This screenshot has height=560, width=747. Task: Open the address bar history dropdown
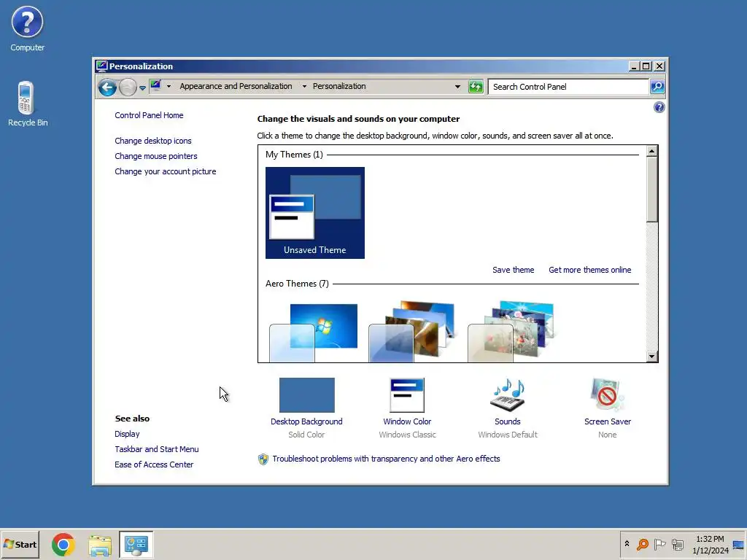pos(457,87)
